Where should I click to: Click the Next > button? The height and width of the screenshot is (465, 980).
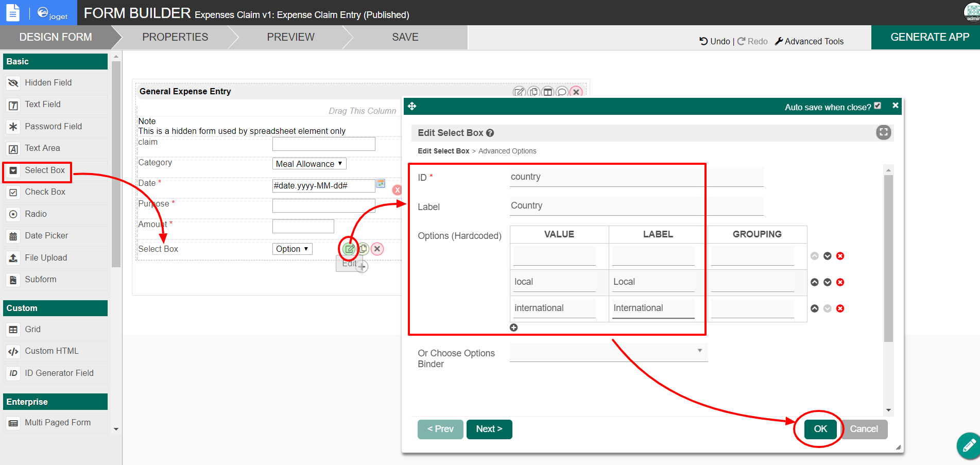489,429
